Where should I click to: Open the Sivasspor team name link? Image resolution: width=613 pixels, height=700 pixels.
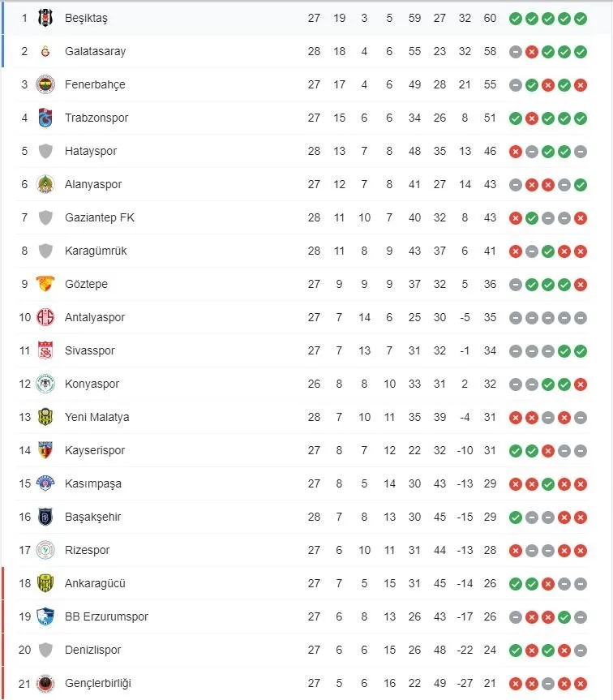90,350
